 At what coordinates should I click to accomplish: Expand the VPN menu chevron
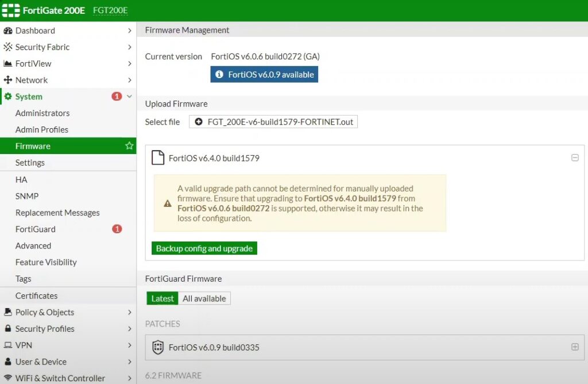pos(129,345)
